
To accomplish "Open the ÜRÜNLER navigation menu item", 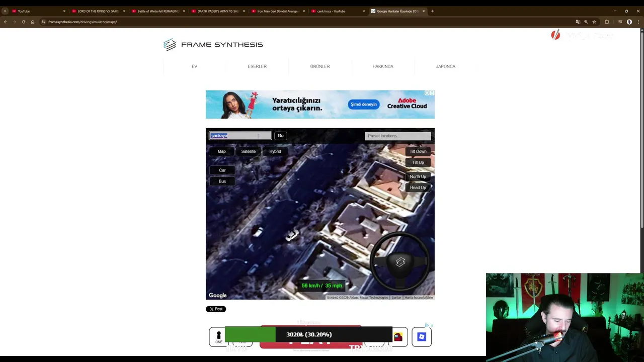I will coord(320,66).
